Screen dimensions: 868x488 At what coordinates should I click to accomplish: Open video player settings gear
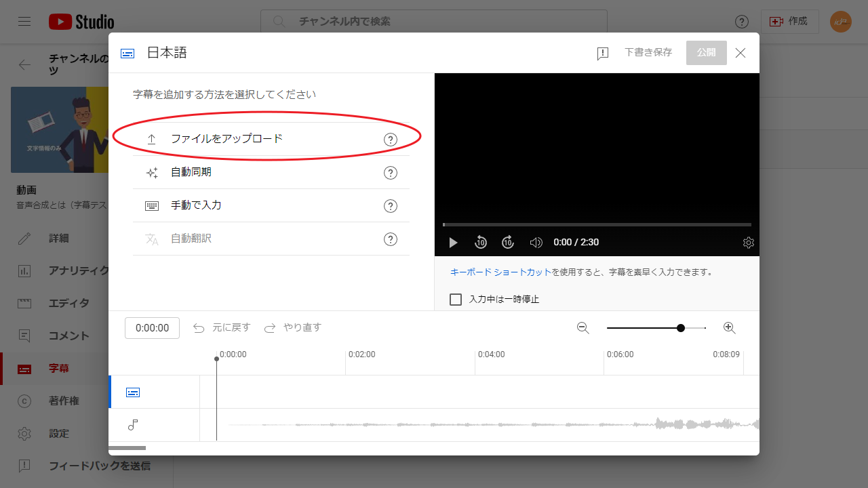[x=749, y=243]
